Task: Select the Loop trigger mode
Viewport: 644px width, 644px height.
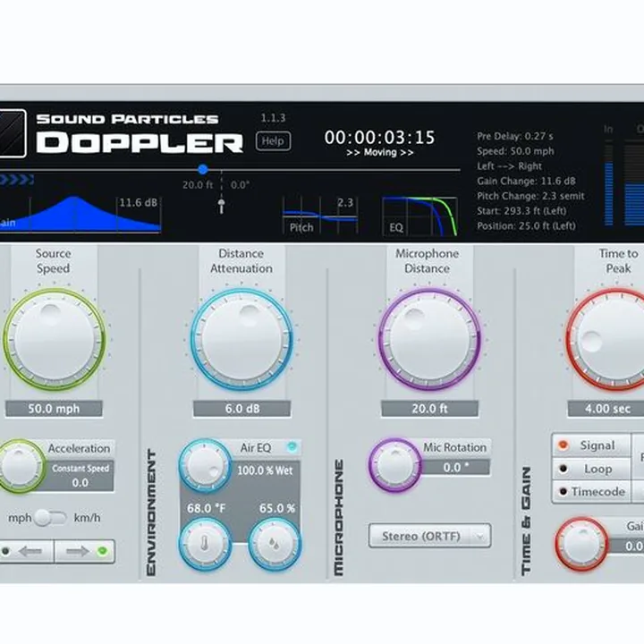Action: tap(590, 469)
